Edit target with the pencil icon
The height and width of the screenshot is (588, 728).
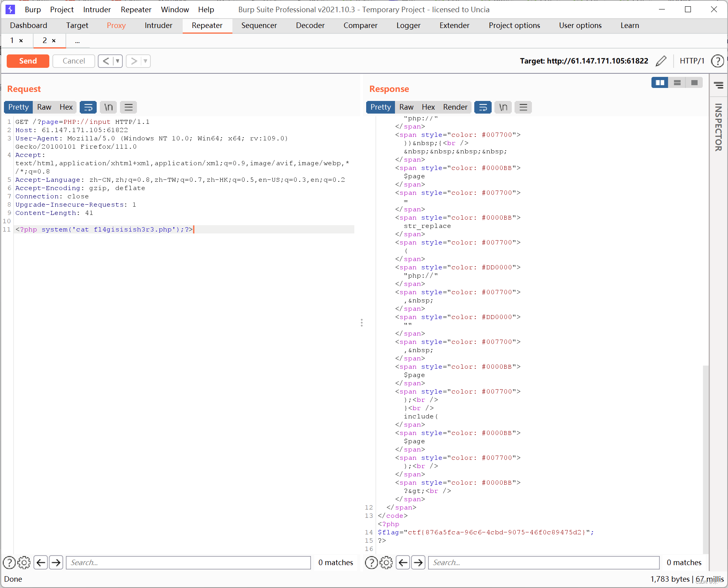pyautogui.click(x=661, y=61)
